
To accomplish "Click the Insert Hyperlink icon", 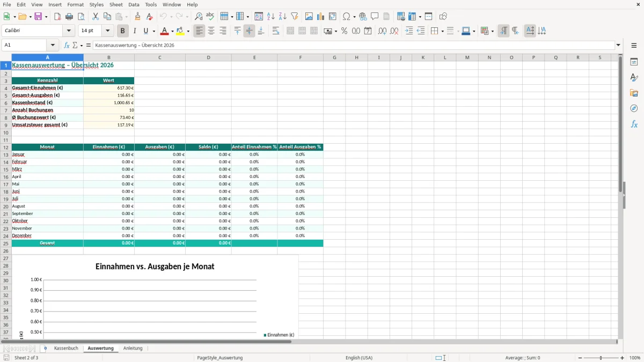I will (363, 17).
